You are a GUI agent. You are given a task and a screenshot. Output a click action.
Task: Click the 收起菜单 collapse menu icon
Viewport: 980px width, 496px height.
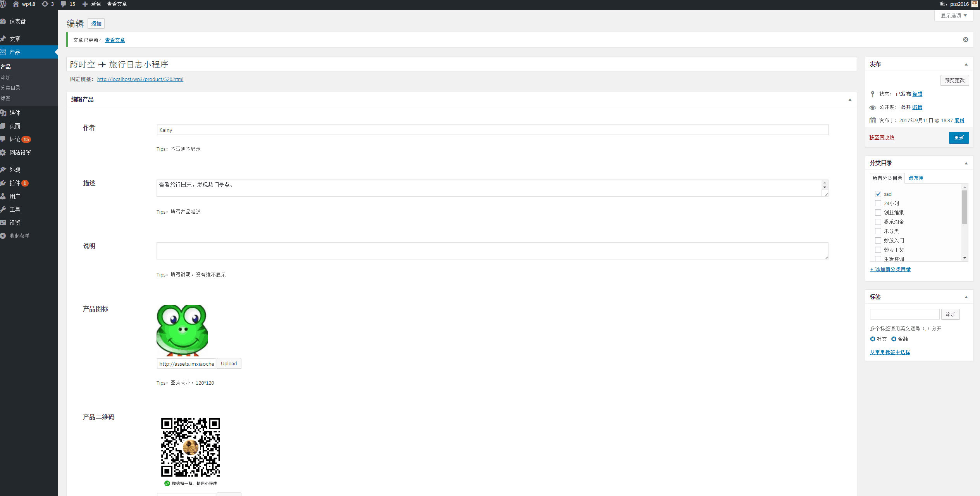click(3, 236)
